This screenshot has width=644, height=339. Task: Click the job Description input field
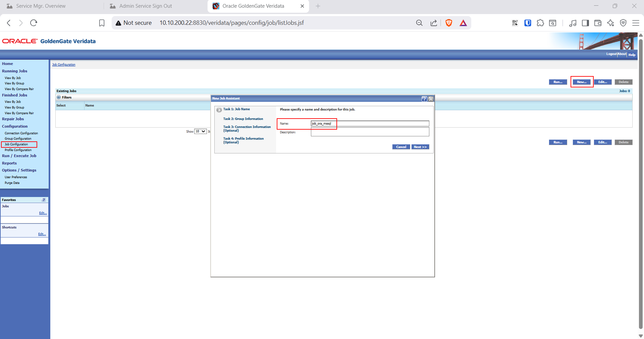[370, 132]
